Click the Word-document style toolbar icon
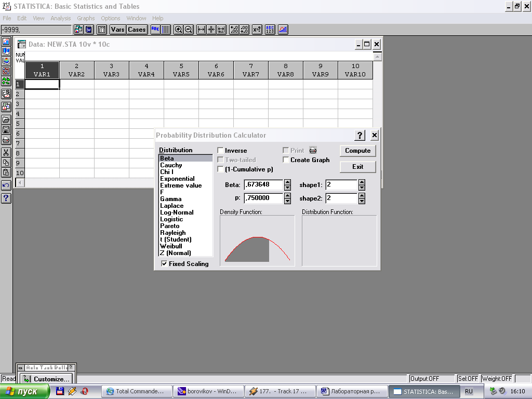 coord(89,30)
